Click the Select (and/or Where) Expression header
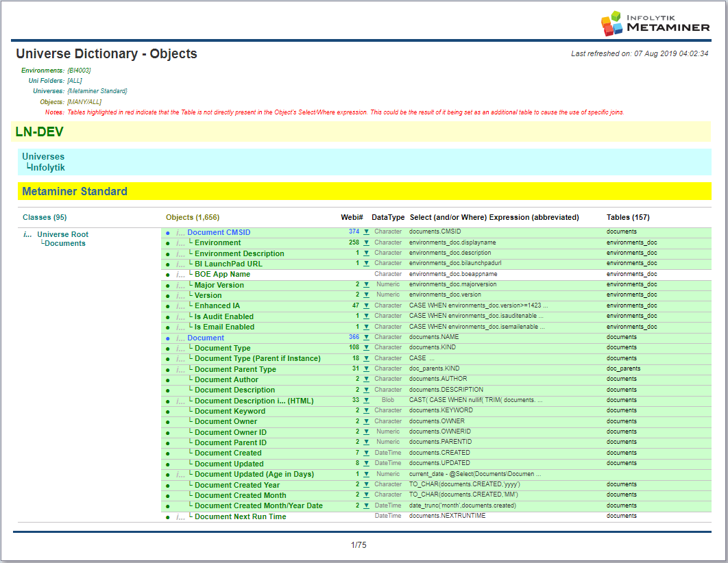 494,218
